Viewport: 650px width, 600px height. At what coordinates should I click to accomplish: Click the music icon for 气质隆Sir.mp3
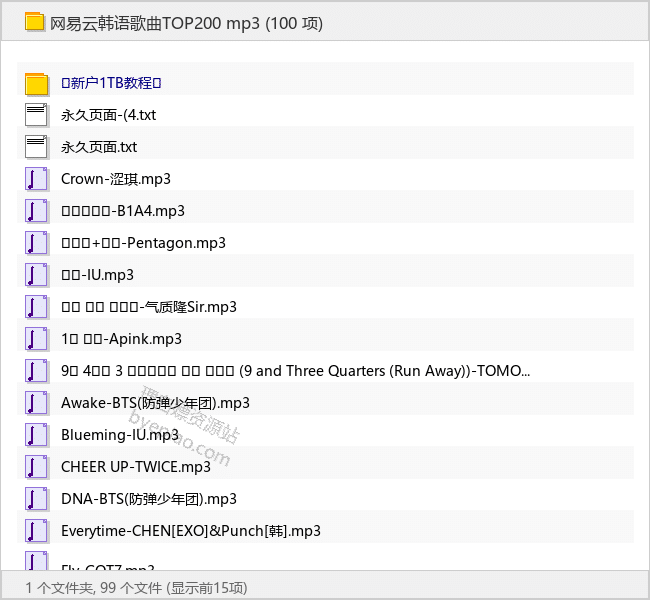coord(36,307)
